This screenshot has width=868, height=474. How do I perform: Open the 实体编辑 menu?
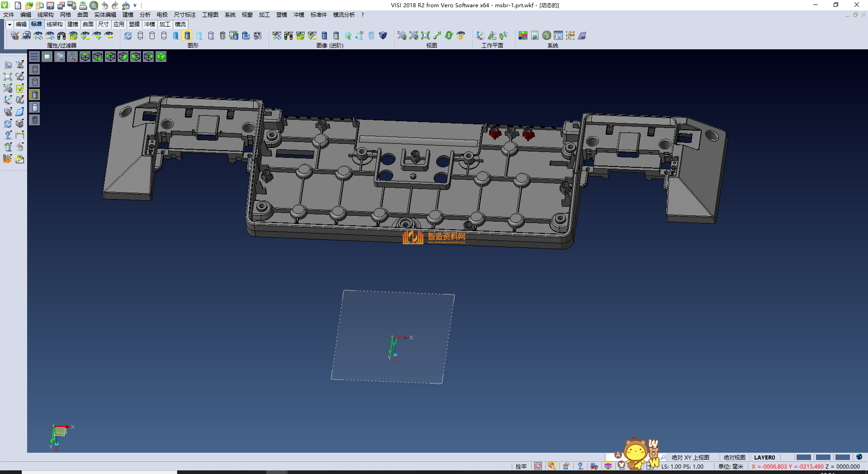coord(105,15)
